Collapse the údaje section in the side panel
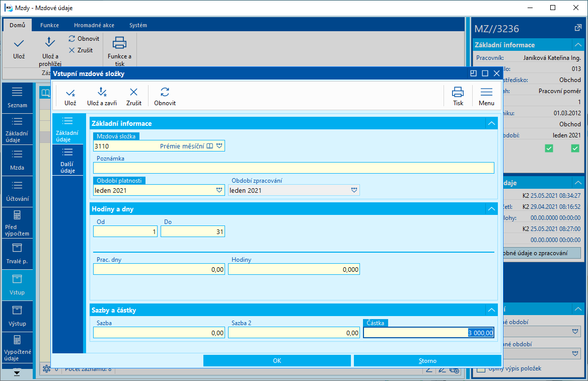Viewport: 588px width, 381px height. pos(578,183)
